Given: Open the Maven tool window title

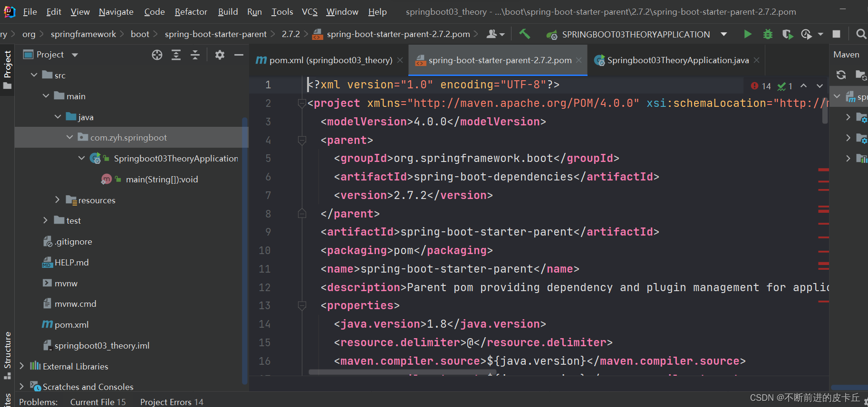Looking at the screenshot, I should click(846, 55).
